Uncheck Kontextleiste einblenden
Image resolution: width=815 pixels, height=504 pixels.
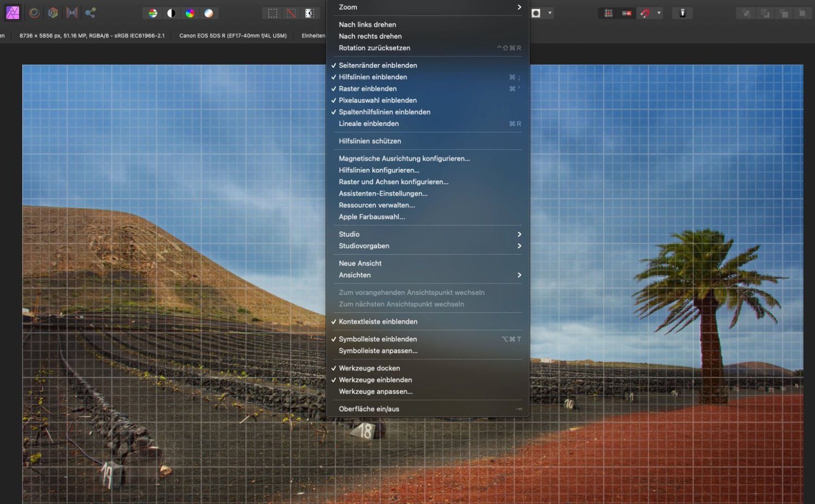(378, 322)
